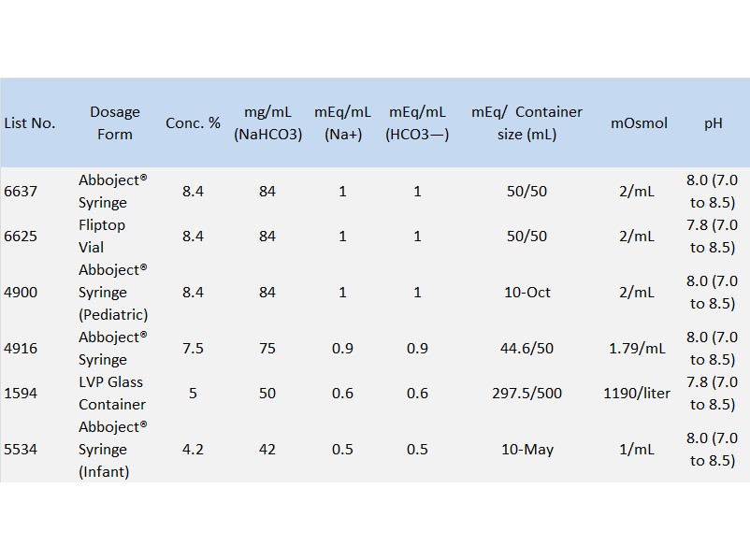750x560 pixels.
Task: Click the "List No." column header
Action: tap(30, 122)
